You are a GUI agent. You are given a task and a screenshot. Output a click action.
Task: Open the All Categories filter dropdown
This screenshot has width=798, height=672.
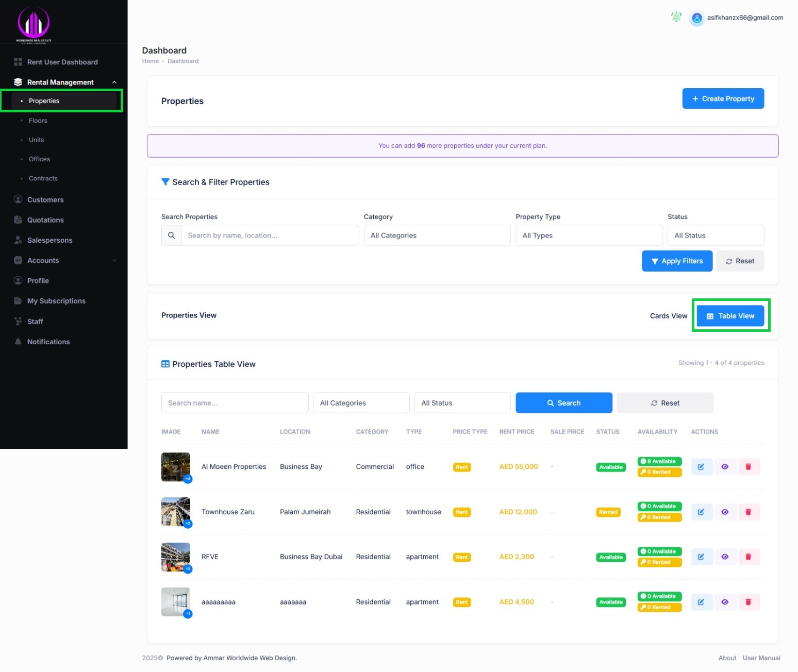click(x=437, y=236)
